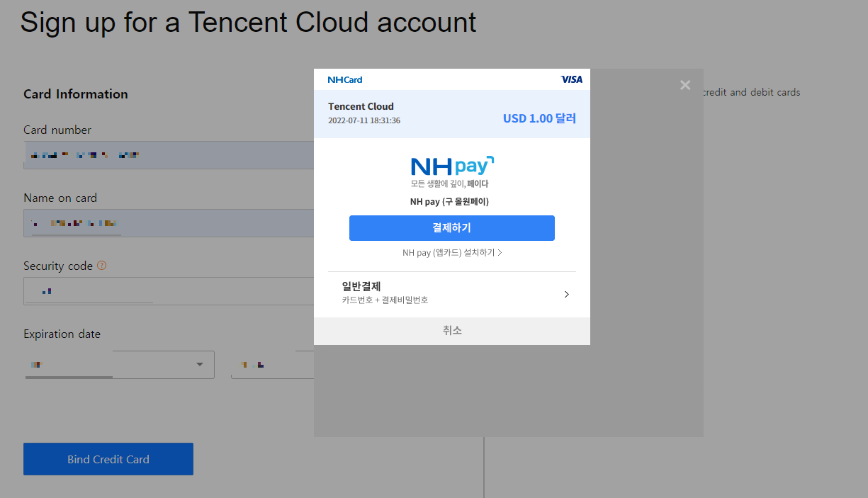Image resolution: width=868 pixels, height=498 pixels.
Task: Click the Tencent Cloud merchant name
Action: pyautogui.click(x=361, y=106)
